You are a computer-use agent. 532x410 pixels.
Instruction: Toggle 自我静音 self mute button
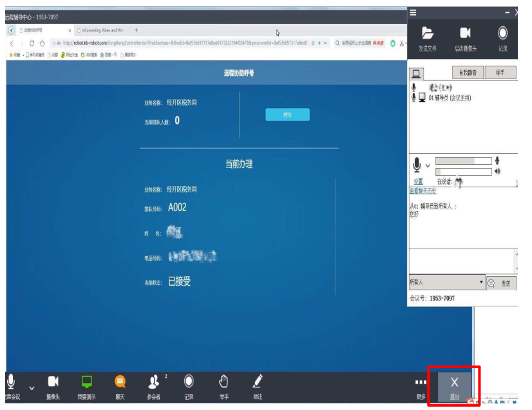468,73
